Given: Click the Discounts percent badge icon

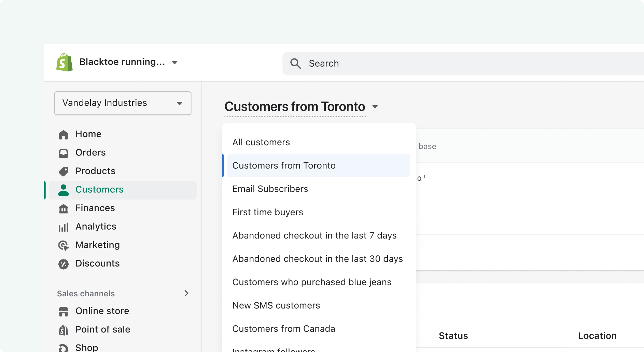Looking at the screenshot, I should coord(64,264).
